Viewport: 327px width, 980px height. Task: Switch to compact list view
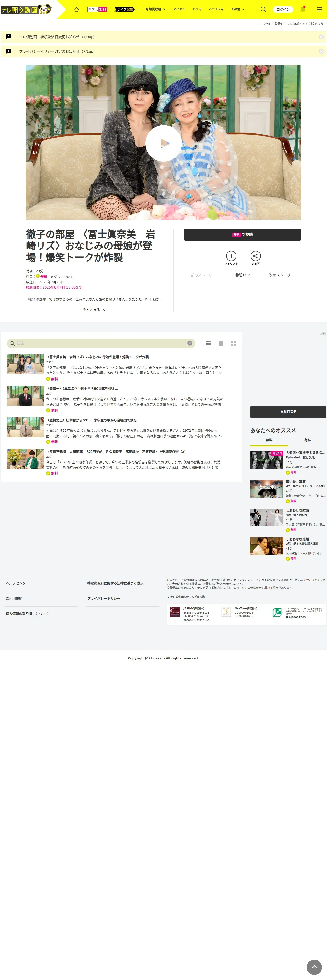(221, 343)
